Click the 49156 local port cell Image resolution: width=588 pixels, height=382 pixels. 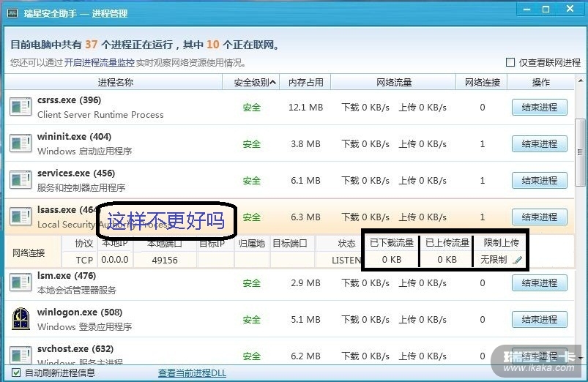[x=165, y=260]
